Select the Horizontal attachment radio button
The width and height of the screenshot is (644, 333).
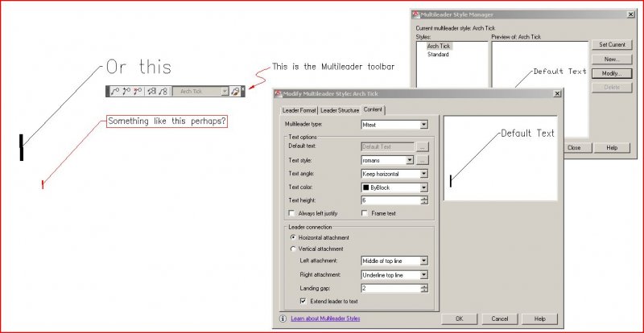tap(293, 238)
